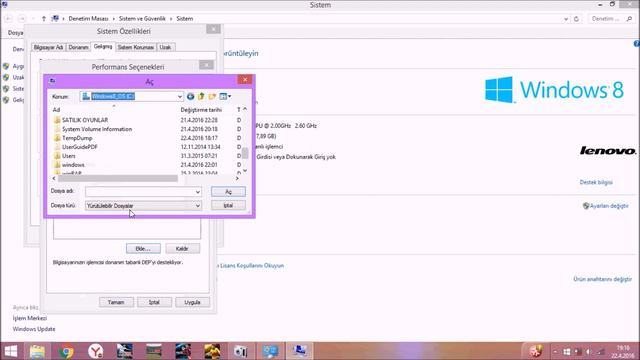Select the Gelişmiş tab
The width and height of the screenshot is (640, 360).
point(103,47)
